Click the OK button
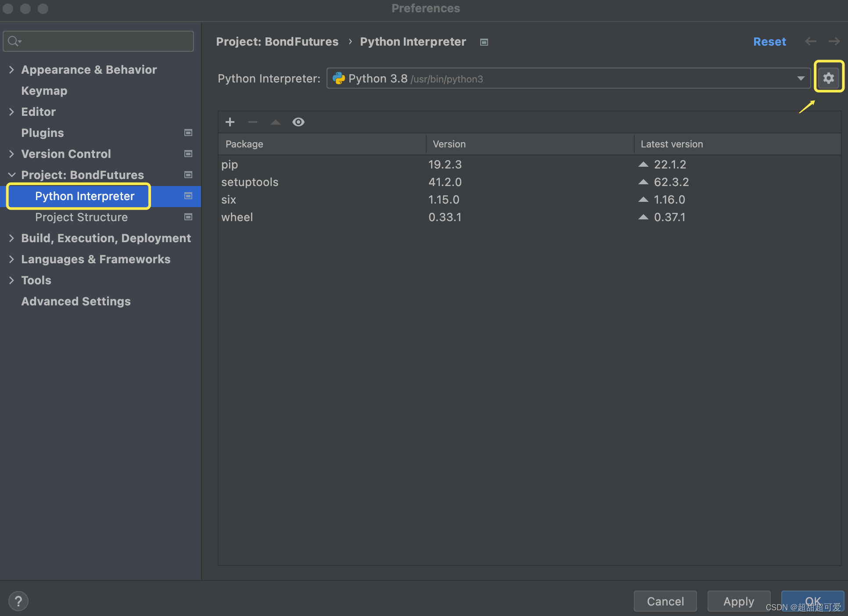 [813, 601]
